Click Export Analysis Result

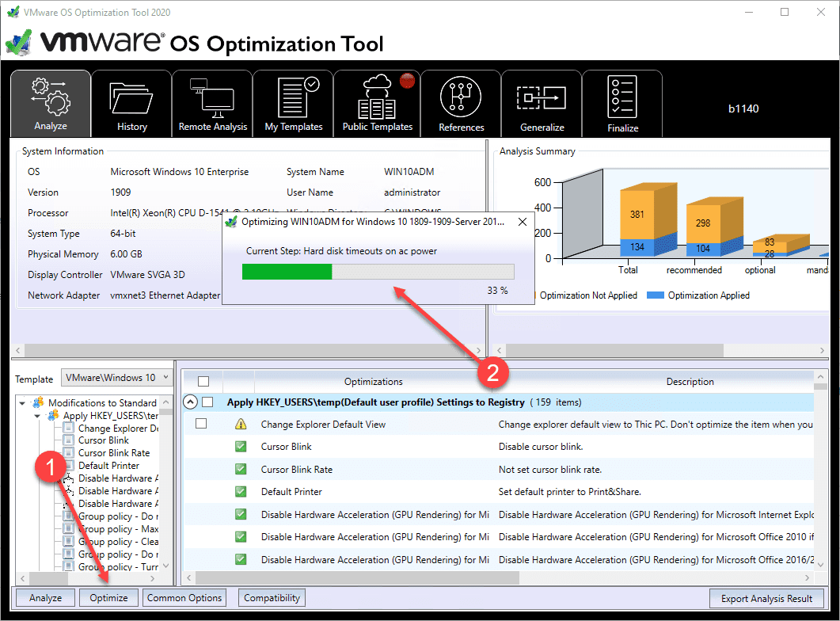[766, 598]
